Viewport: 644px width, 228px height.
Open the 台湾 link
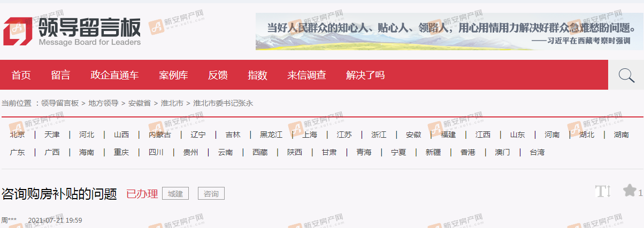(537, 152)
